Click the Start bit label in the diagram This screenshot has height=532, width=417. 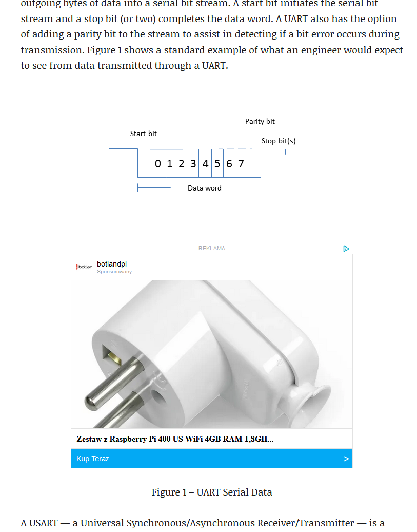(144, 134)
